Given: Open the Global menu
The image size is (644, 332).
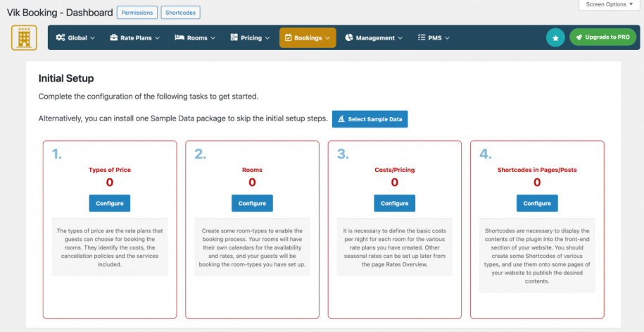Looking at the screenshot, I should tap(75, 38).
